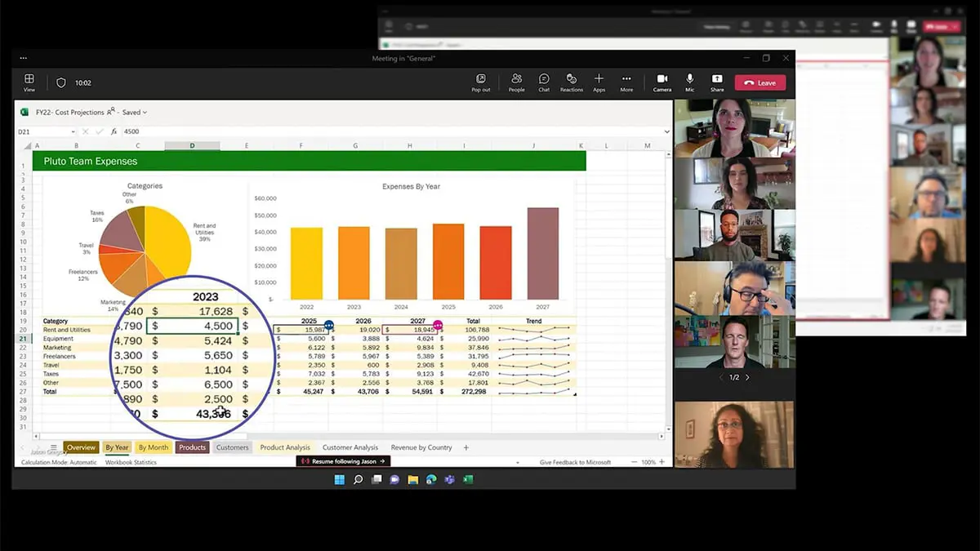The image size is (980, 551).
Task: Expand the More options menu
Action: pos(626,82)
